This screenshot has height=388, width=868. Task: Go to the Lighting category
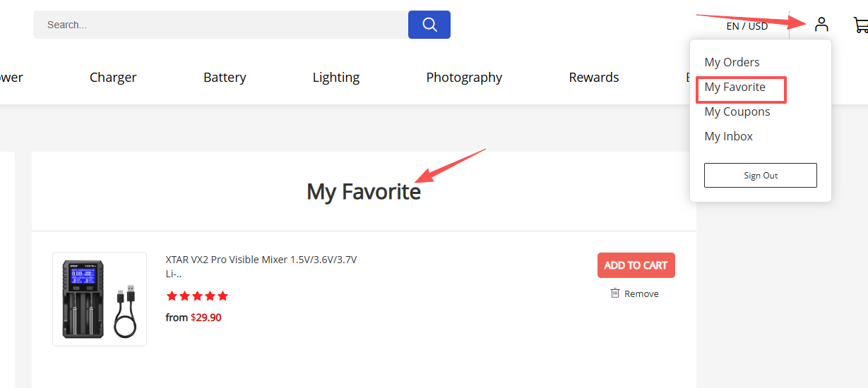click(x=336, y=78)
